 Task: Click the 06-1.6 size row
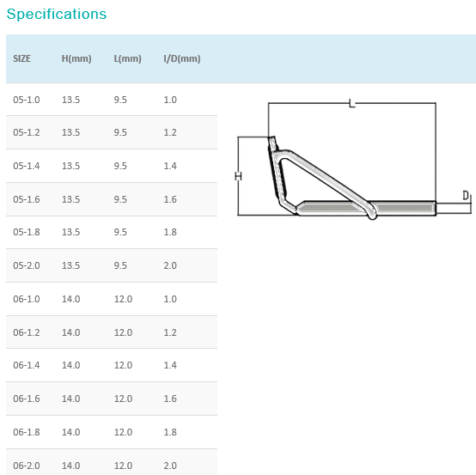tap(112, 399)
